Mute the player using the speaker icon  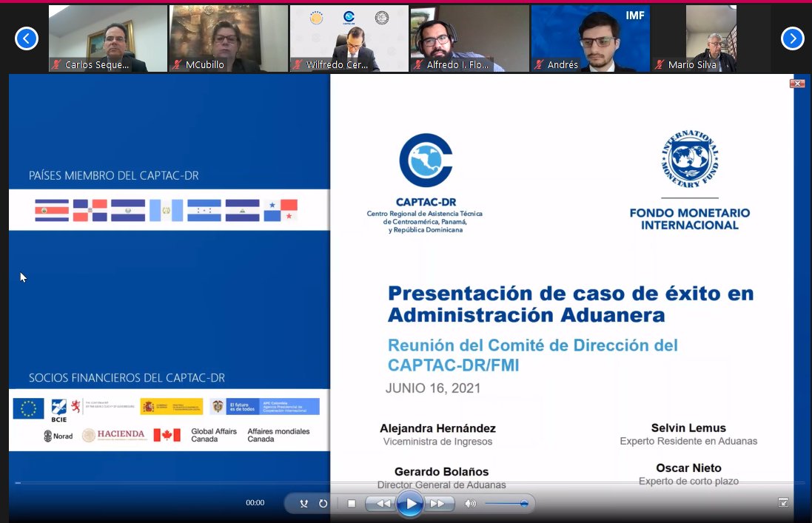470,503
